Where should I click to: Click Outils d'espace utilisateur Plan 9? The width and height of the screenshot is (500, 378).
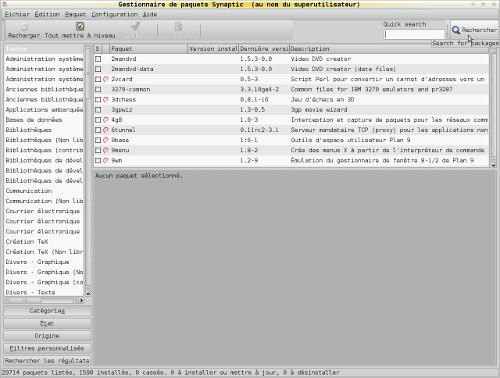[350, 140]
